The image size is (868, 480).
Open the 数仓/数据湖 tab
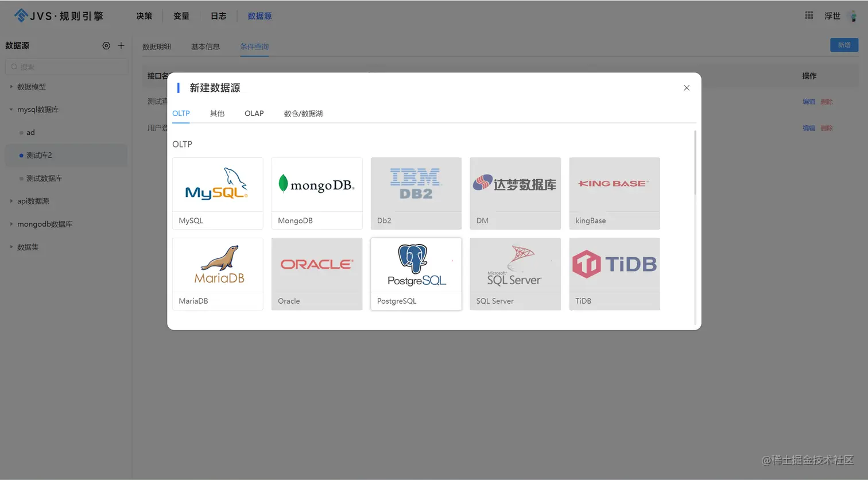coord(303,114)
